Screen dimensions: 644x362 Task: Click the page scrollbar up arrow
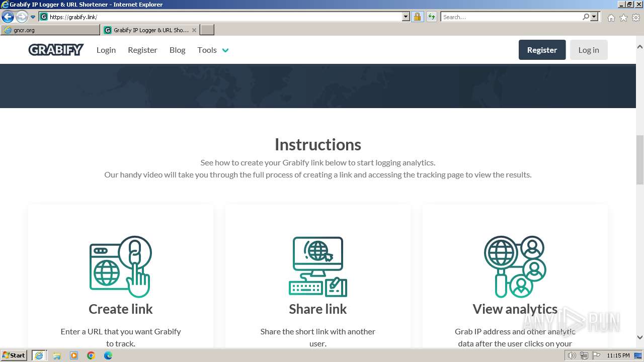point(640,47)
